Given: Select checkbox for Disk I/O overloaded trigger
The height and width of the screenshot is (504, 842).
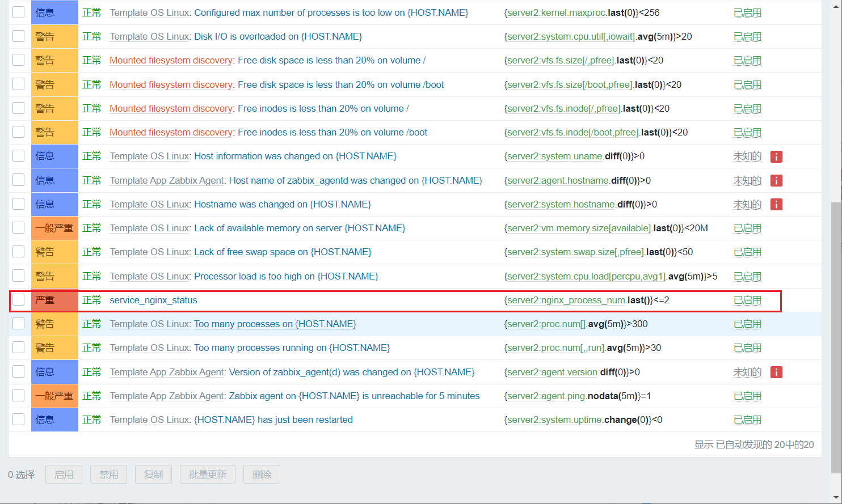Looking at the screenshot, I should (x=19, y=36).
